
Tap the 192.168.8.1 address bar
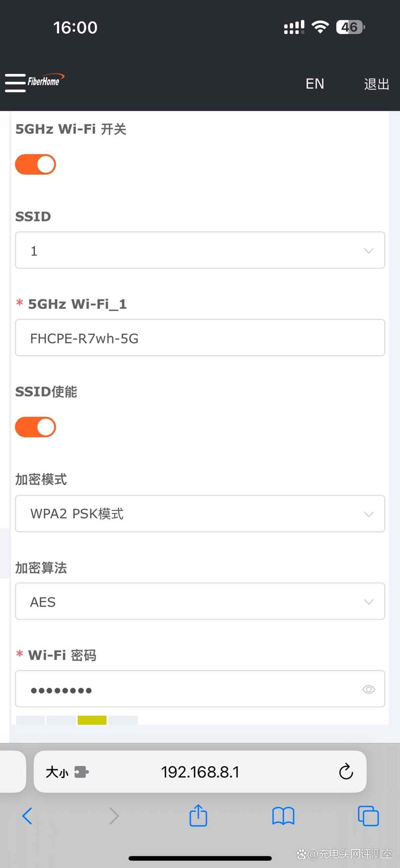coord(200,772)
